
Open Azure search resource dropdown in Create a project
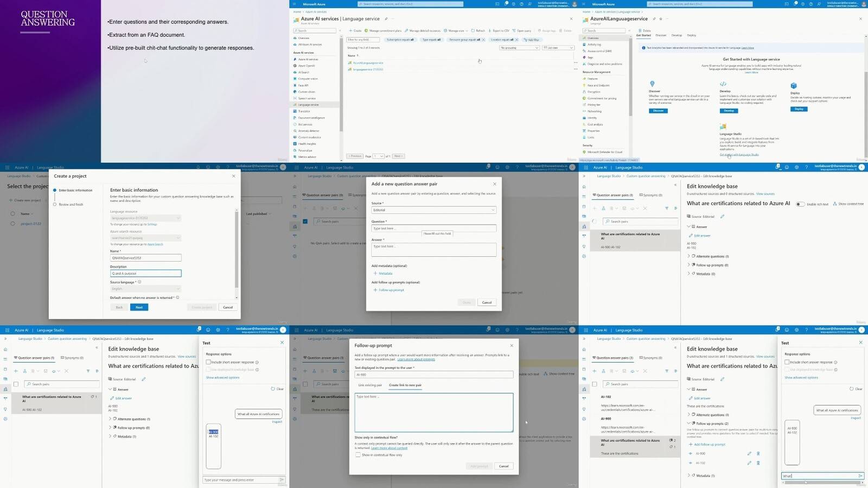click(145, 238)
